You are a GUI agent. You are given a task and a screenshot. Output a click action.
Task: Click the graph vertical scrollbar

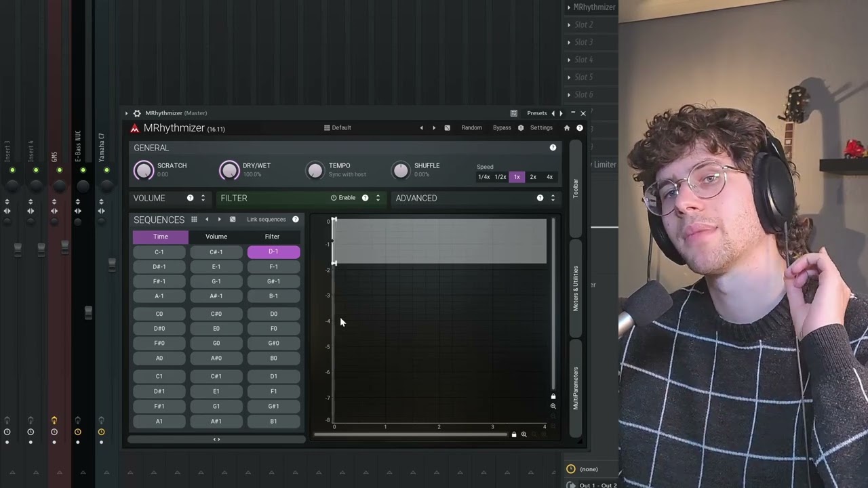(553, 304)
